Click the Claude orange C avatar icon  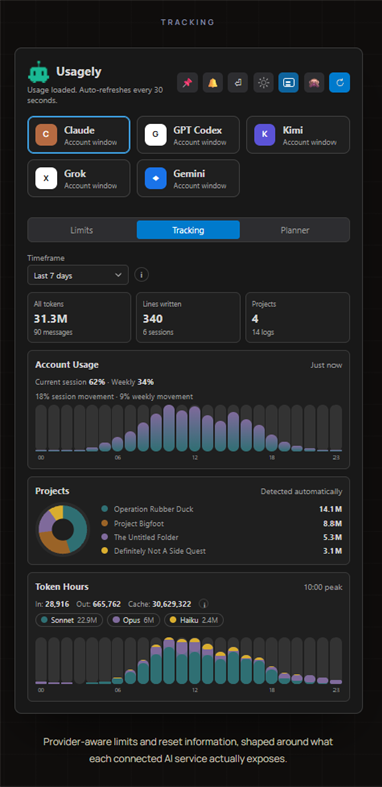tap(46, 135)
